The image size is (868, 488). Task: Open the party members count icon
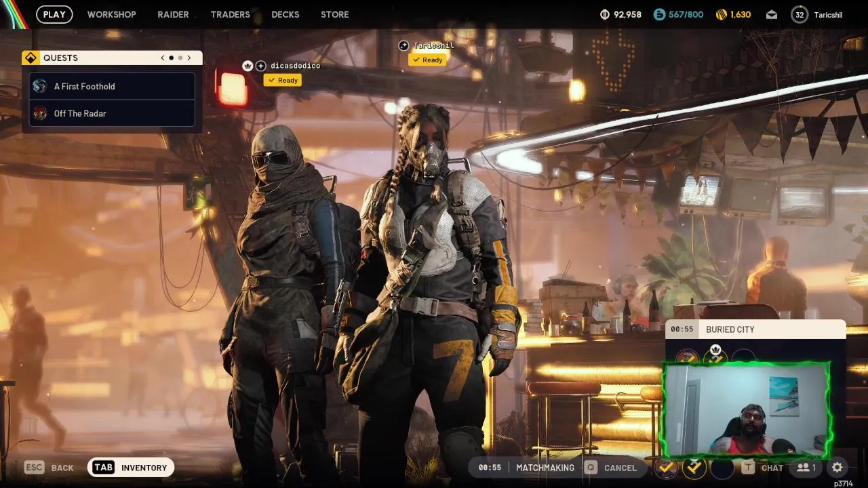coord(806,467)
